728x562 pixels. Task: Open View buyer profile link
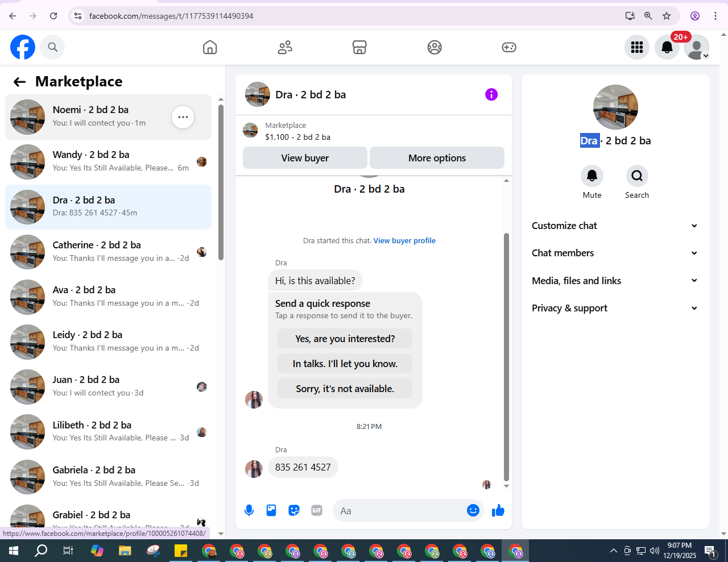point(404,241)
